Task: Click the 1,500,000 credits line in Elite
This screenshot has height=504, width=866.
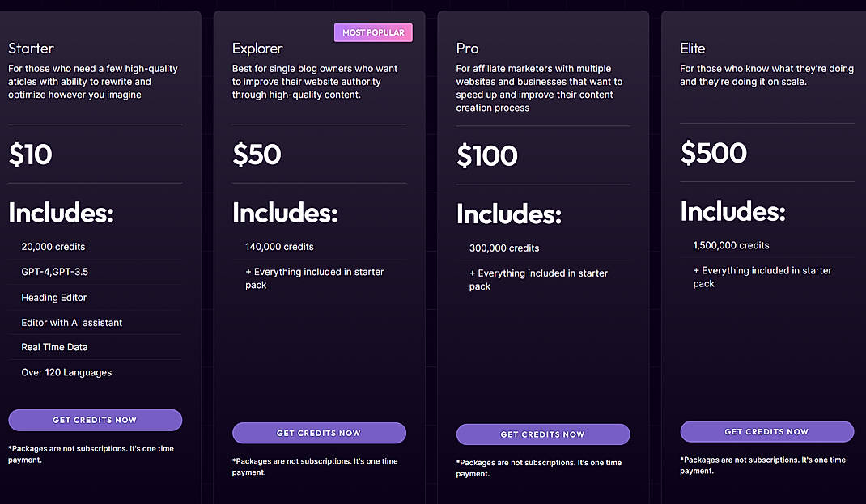Action: click(731, 245)
